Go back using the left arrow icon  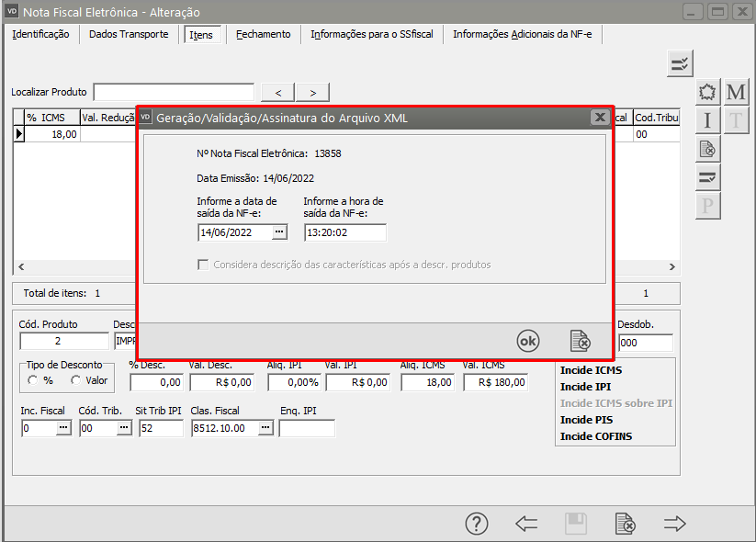tap(526, 524)
